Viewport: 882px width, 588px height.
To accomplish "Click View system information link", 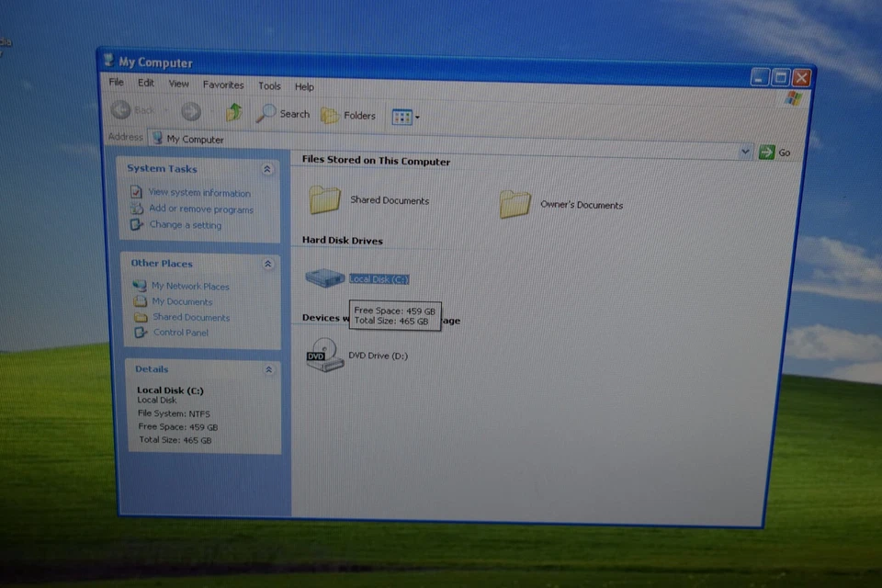I will tap(199, 193).
